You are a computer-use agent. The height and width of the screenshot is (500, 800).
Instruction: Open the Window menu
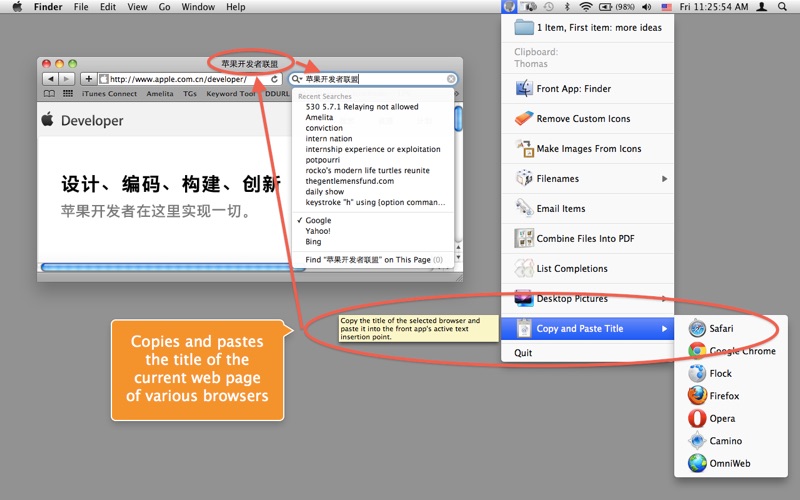[198, 7]
